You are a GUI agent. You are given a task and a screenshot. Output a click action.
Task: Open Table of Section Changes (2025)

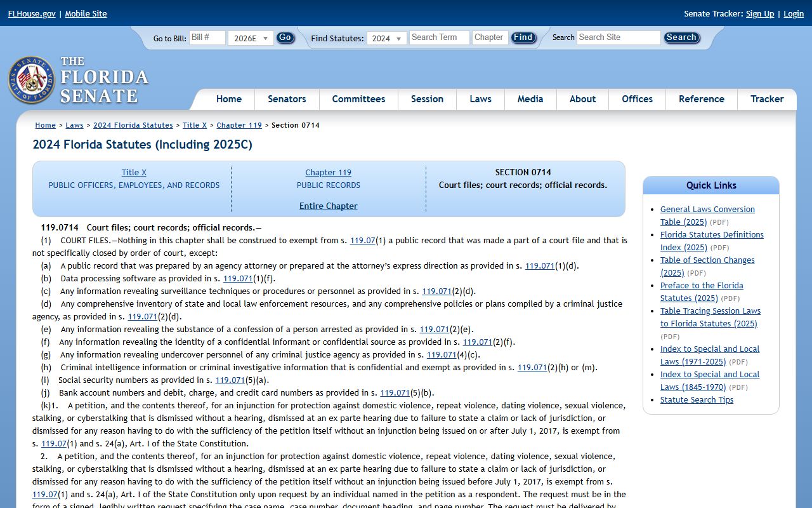[707, 267]
